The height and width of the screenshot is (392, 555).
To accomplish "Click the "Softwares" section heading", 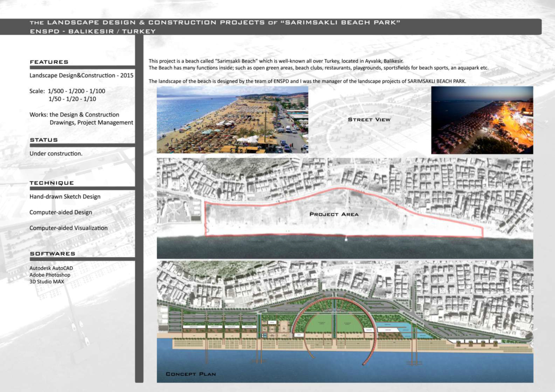I will click(52, 254).
